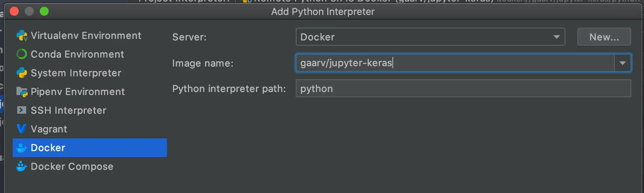This screenshot has width=644, height=193.
Task: Click the Conda Environment circle icon
Action: tap(22, 54)
